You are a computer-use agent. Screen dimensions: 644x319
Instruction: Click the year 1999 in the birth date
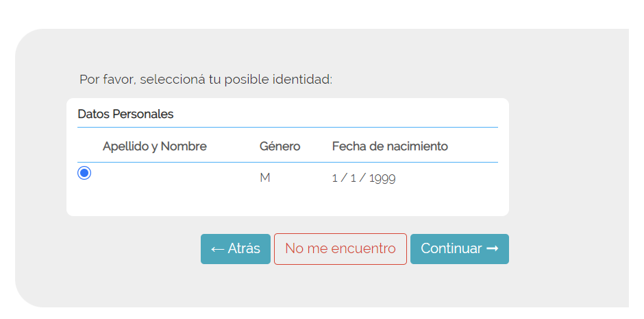382,178
